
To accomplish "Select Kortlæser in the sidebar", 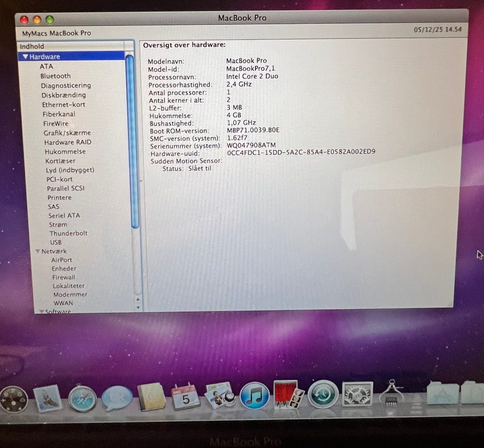I will coord(60,161).
